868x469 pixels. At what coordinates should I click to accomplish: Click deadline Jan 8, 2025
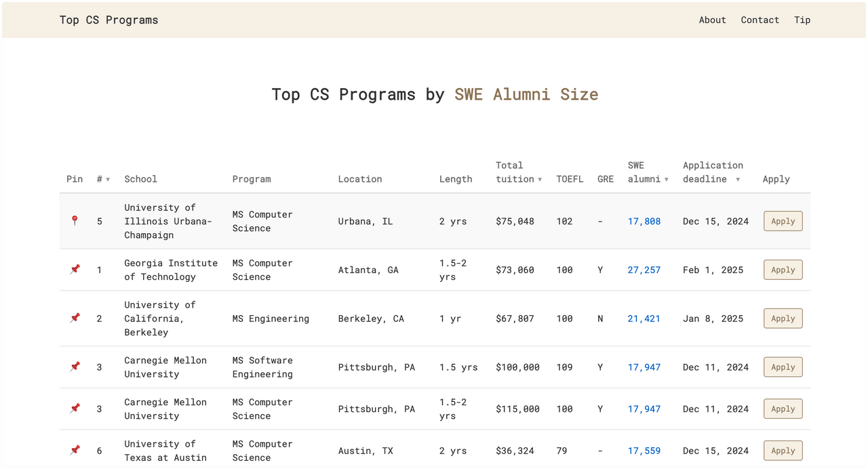[x=713, y=319]
